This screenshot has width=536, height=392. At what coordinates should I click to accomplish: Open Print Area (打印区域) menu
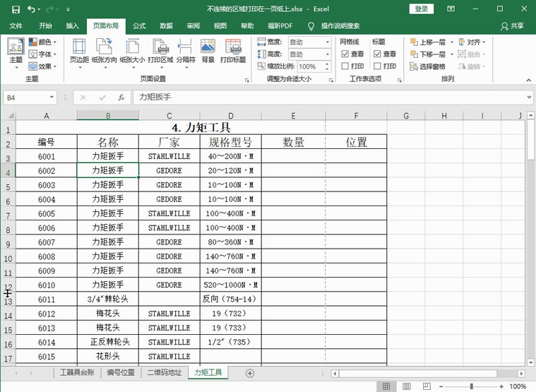[160, 53]
